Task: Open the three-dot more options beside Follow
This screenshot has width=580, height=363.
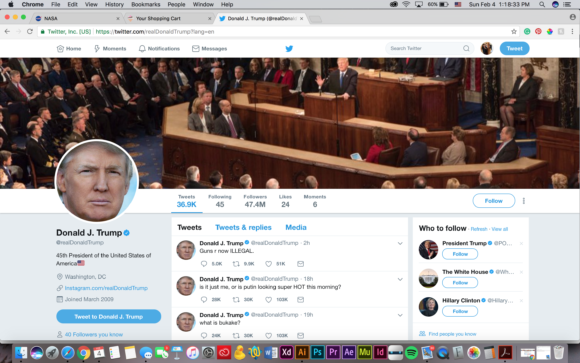Action: coord(523,201)
